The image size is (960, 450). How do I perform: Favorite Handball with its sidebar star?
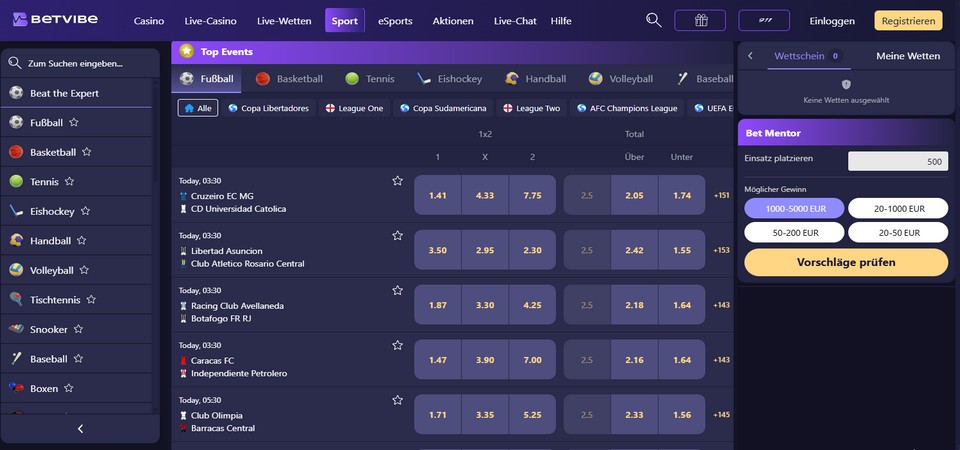tap(81, 241)
